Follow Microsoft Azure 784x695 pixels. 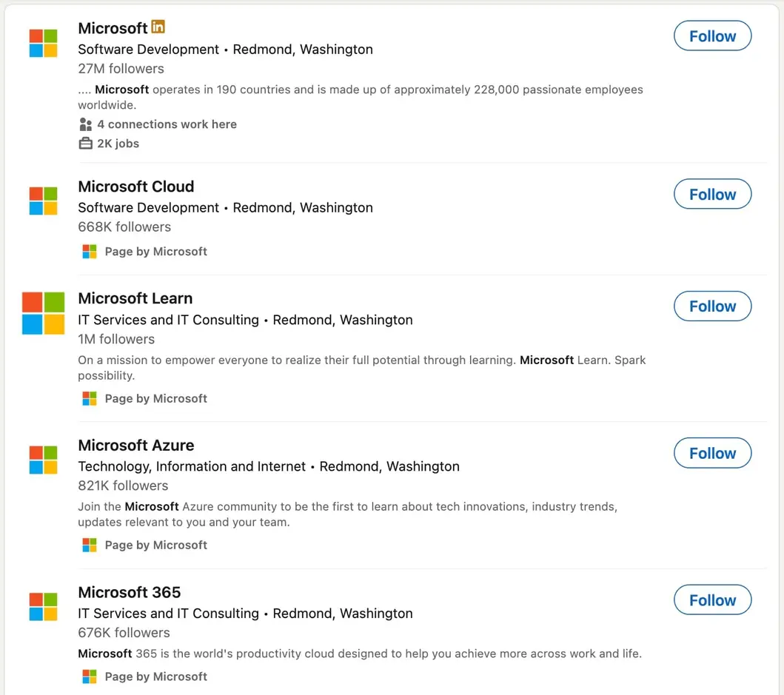pyautogui.click(x=711, y=452)
